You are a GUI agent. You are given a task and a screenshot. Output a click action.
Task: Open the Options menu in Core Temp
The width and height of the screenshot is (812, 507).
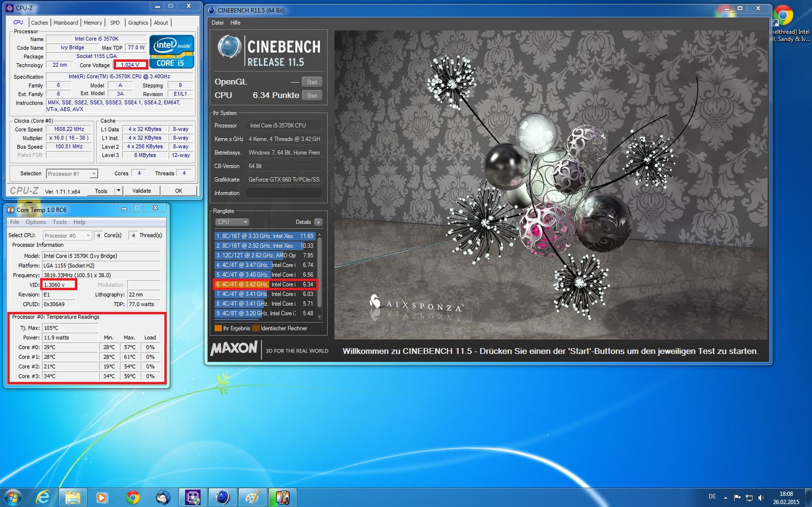click(36, 222)
